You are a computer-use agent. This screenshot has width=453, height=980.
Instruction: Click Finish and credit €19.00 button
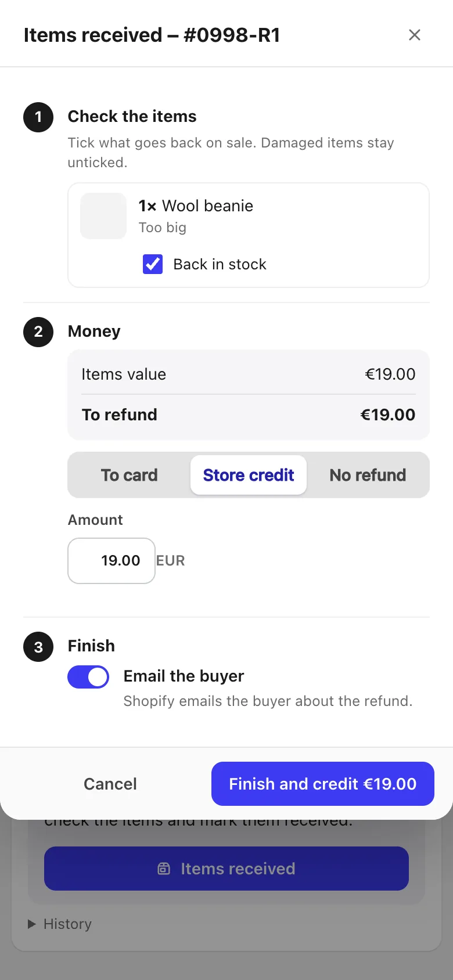(323, 784)
